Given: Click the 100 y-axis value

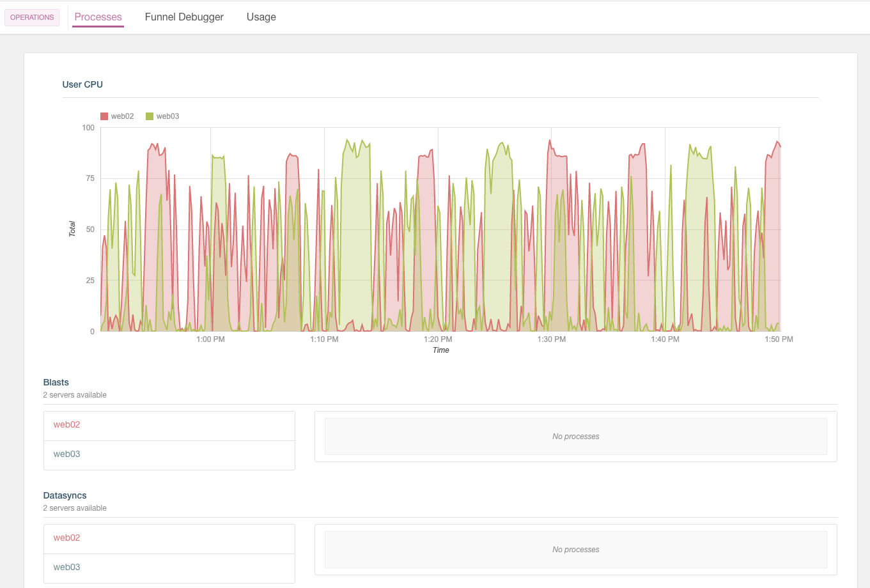Looking at the screenshot, I should click(x=88, y=128).
